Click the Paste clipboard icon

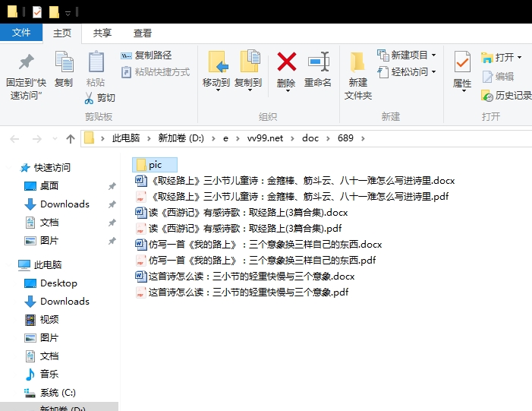click(96, 62)
